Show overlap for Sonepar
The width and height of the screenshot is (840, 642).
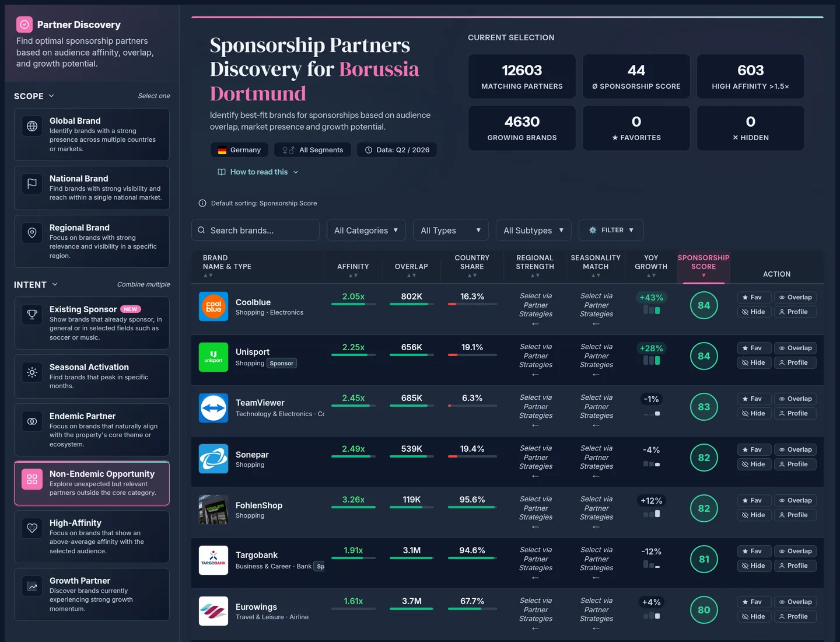795,449
